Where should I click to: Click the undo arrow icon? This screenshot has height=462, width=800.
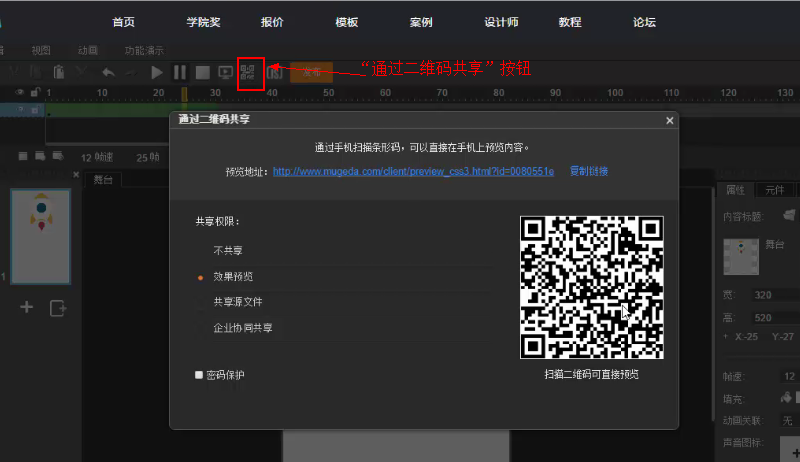(x=108, y=72)
